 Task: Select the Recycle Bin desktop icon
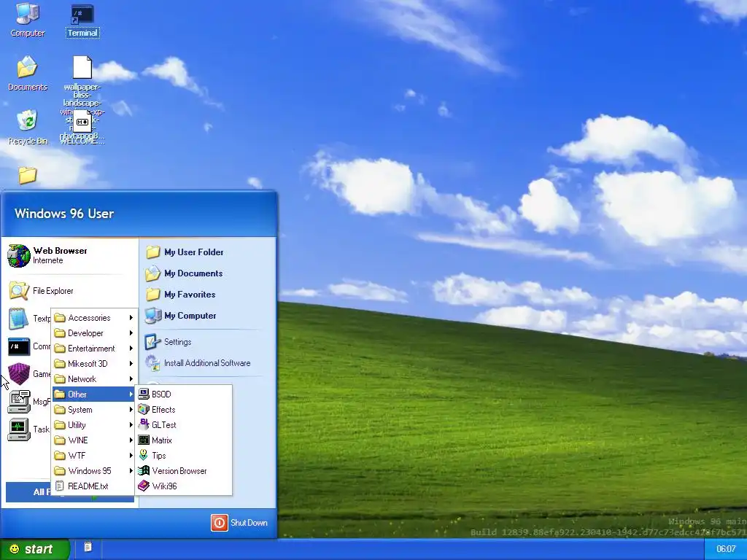click(x=28, y=128)
